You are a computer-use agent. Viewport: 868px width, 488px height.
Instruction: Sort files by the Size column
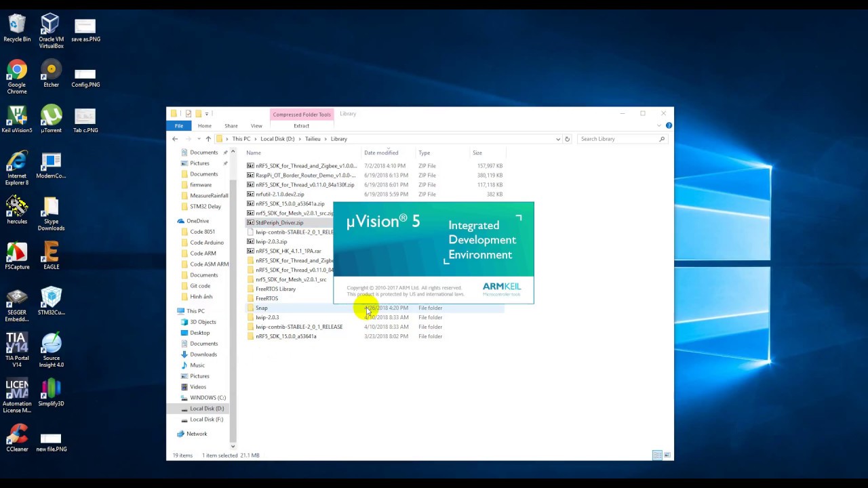488,153
